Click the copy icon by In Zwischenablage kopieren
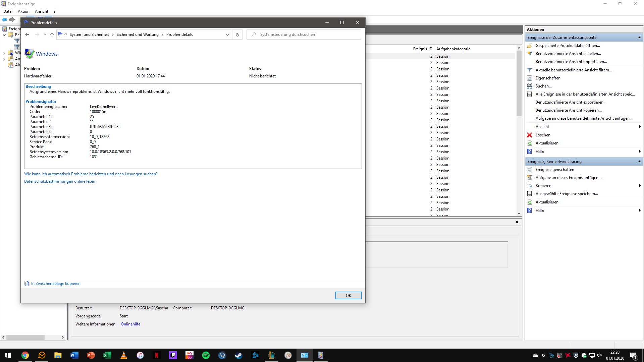Screen dimensions: 644x362 click(x=27, y=284)
